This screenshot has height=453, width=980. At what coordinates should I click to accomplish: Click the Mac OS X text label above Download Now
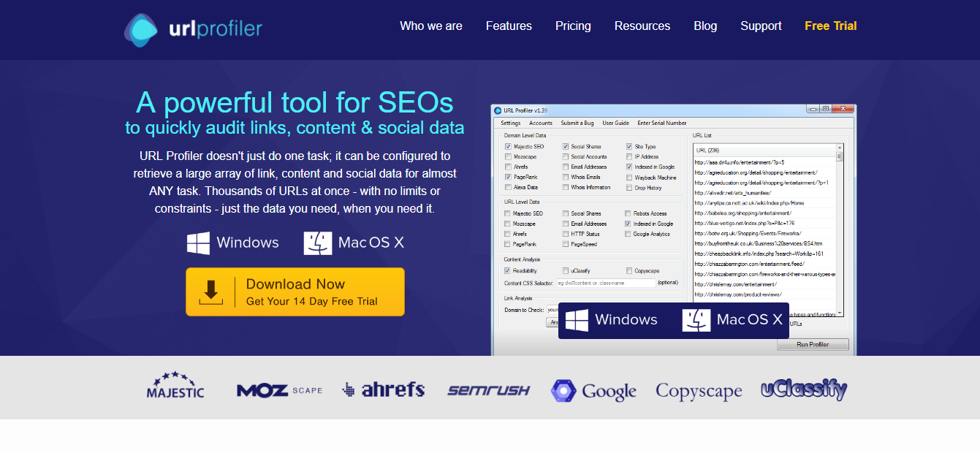tap(371, 243)
